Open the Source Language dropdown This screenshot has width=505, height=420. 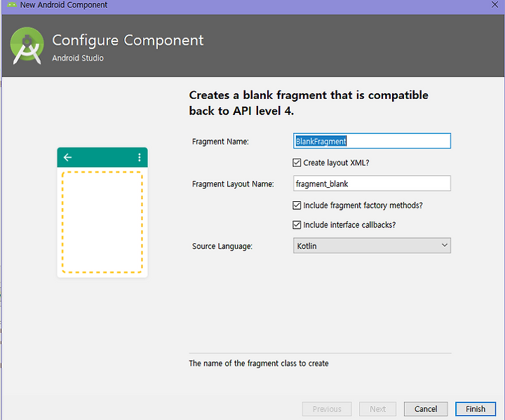coord(372,245)
